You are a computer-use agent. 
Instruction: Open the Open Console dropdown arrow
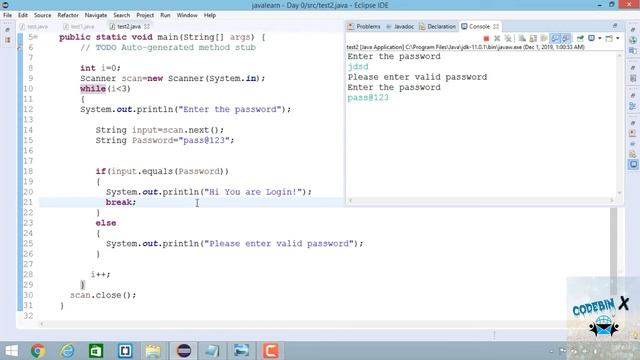[x=618, y=38]
